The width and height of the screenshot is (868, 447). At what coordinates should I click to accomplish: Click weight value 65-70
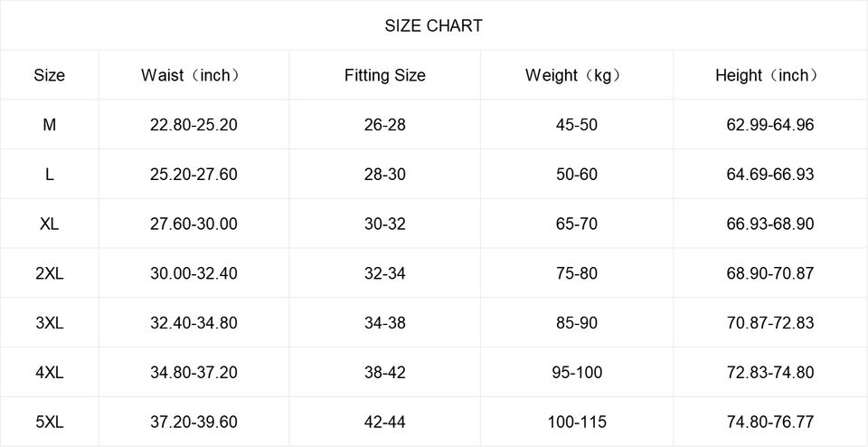click(576, 223)
